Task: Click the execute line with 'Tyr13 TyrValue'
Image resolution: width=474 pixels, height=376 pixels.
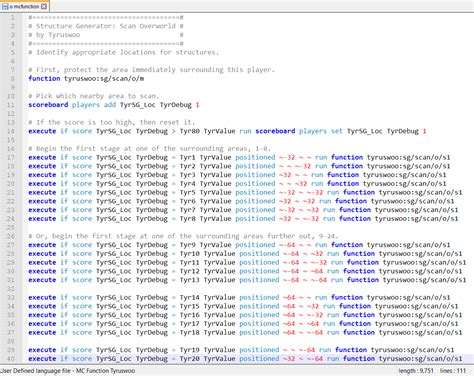Action: coord(247,279)
